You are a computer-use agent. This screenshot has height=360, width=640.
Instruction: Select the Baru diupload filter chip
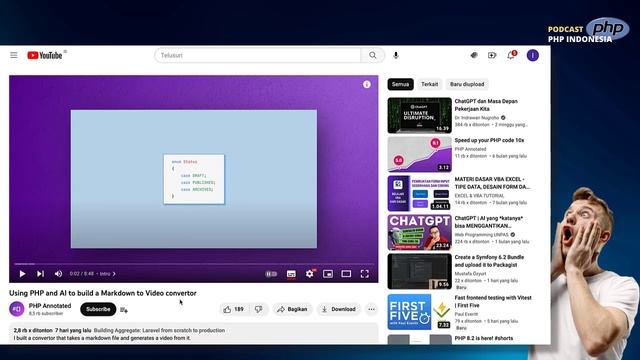(x=467, y=84)
